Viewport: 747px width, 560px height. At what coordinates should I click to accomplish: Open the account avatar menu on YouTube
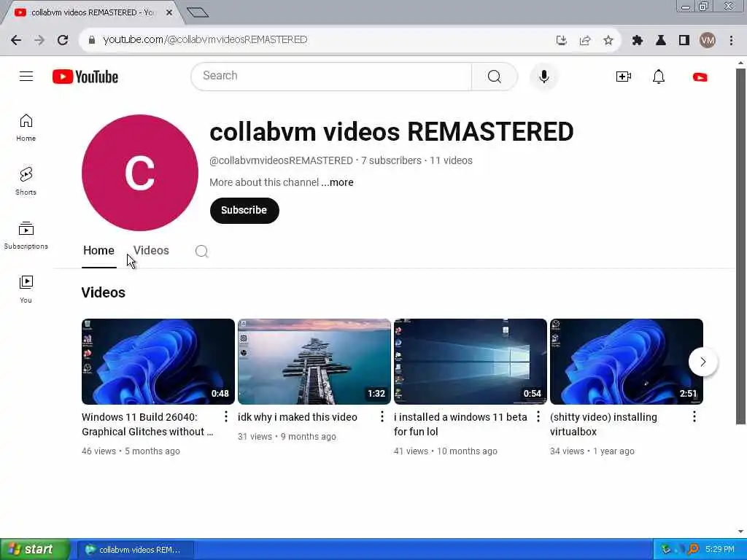pyautogui.click(x=700, y=77)
